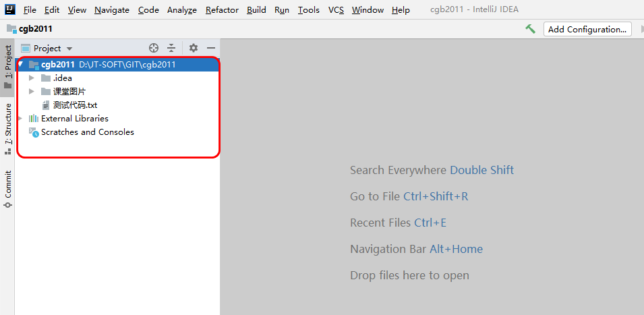Click the 测试代码.txt file icon
The height and width of the screenshot is (315, 644).
pyautogui.click(x=46, y=105)
